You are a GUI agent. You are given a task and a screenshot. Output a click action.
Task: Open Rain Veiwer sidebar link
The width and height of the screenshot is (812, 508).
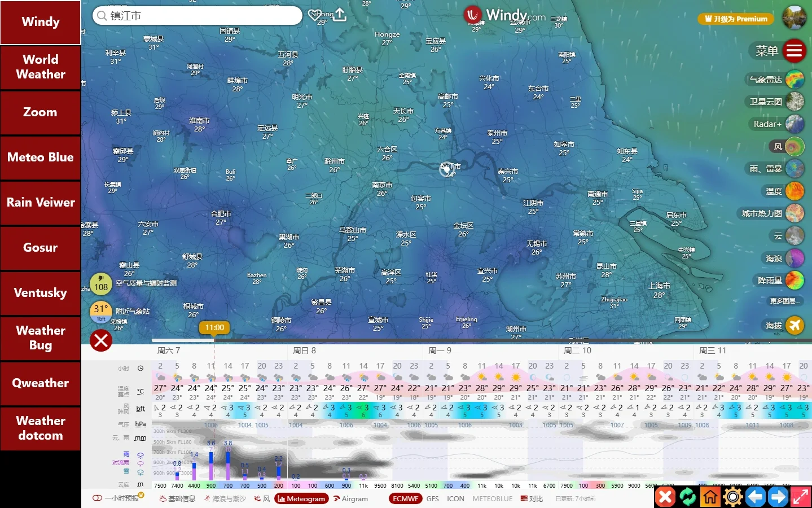coord(41,203)
